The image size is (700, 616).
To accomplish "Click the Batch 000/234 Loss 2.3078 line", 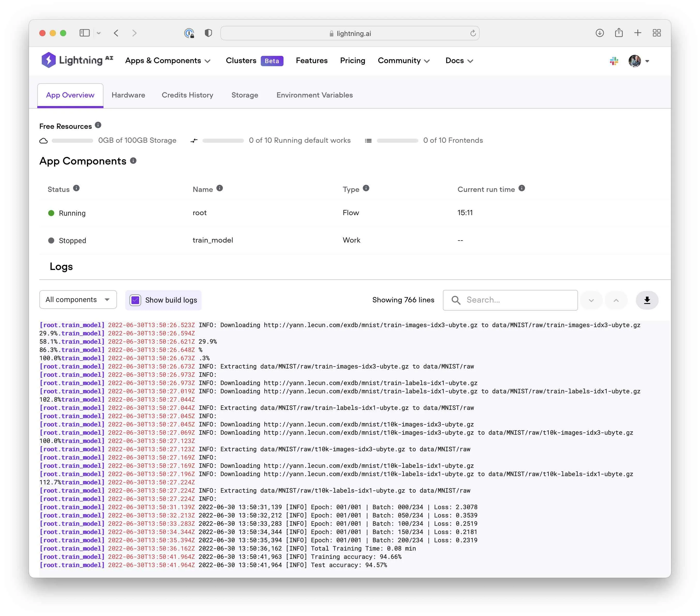I will [259, 507].
